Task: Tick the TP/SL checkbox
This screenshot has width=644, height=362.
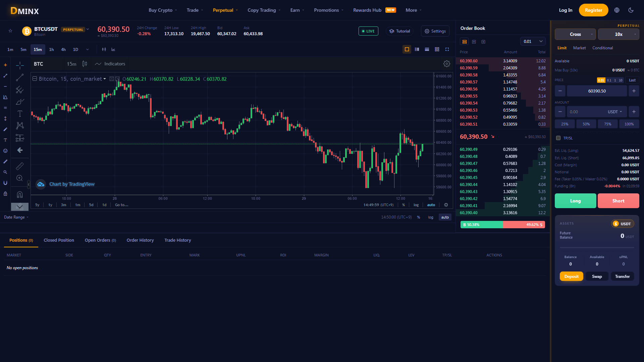Action: pyautogui.click(x=558, y=138)
